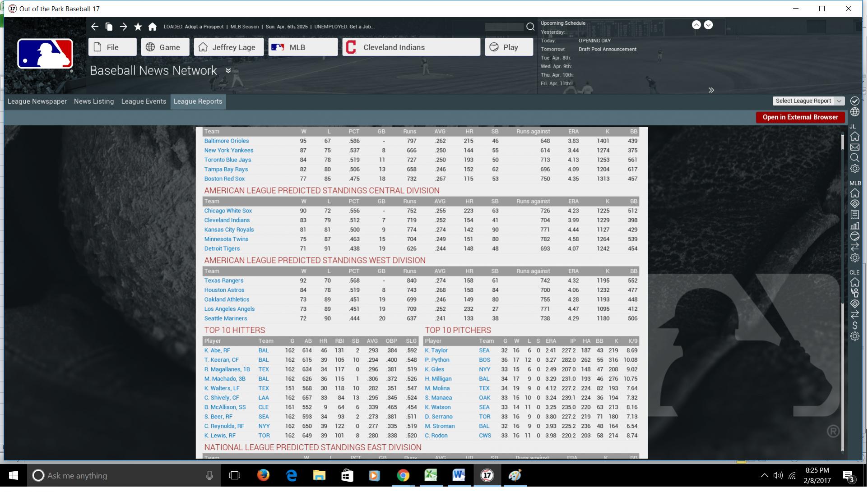The width and height of the screenshot is (868, 492).
Task: Open the Chicago White Sox team link
Action: point(228,211)
